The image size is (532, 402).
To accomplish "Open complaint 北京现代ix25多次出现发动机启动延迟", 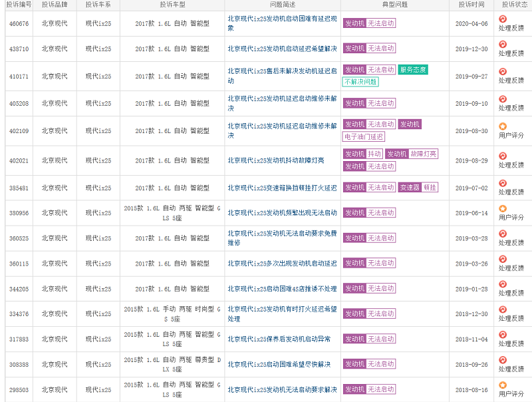I will [282, 264].
